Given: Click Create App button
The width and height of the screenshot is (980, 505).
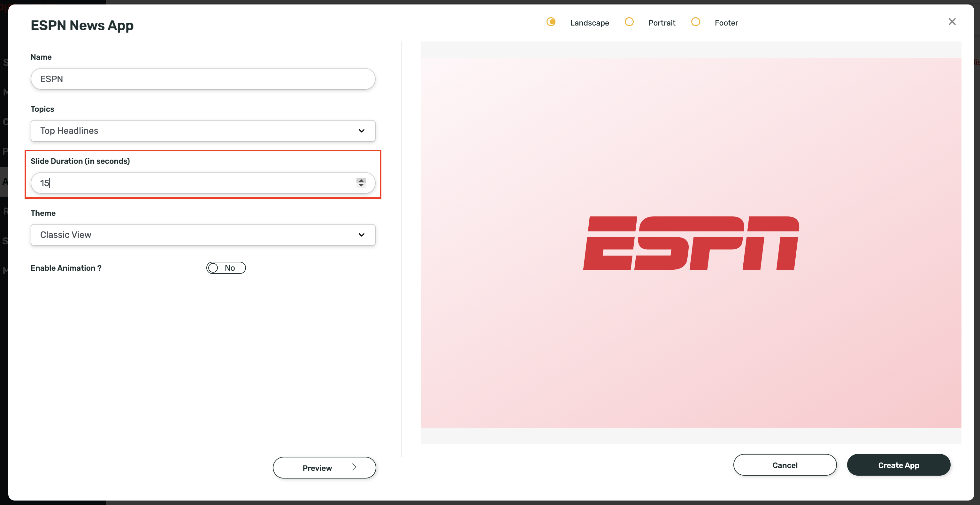Looking at the screenshot, I should click(898, 465).
